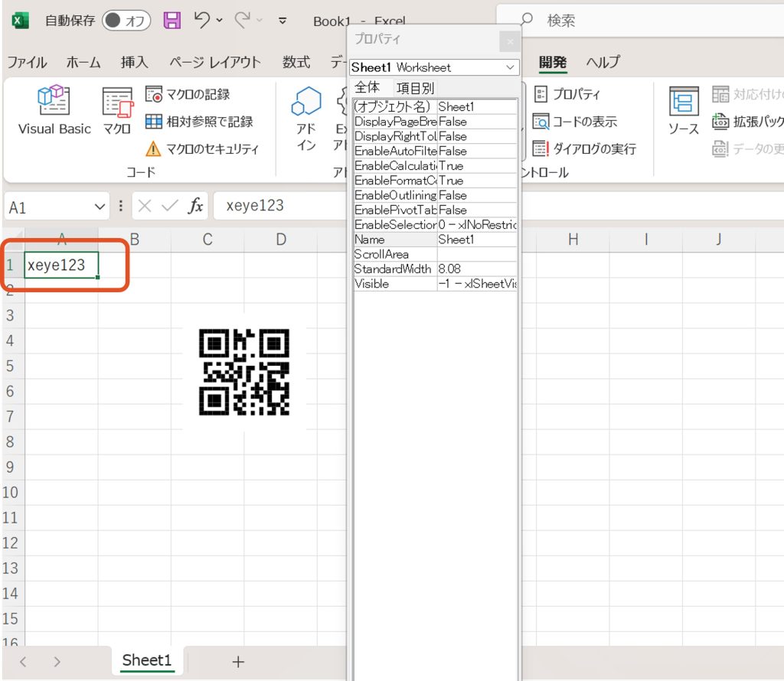The image size is (784, 681).
Task: Switch to the 項目別 properties tab
Action: pyautogui.click(x=415, y=89)
